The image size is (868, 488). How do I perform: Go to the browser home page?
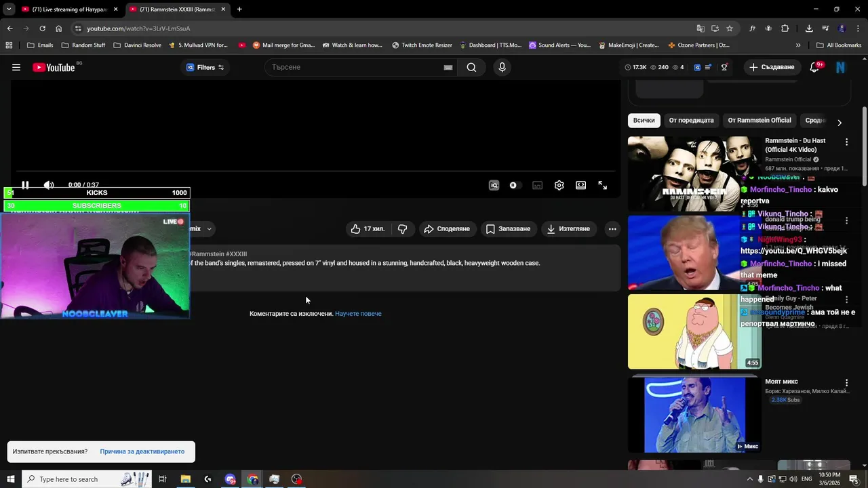pyautogui.click(x=58, y=28)
